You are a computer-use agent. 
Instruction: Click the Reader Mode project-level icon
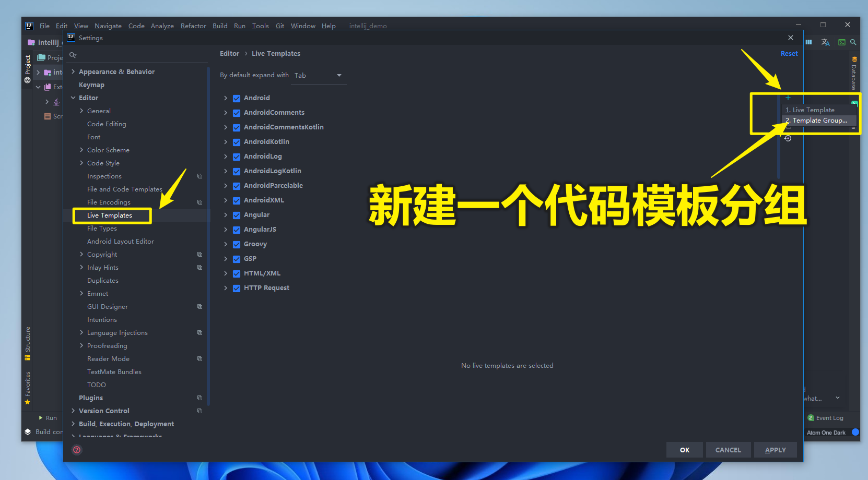click(x=200, y=359)
